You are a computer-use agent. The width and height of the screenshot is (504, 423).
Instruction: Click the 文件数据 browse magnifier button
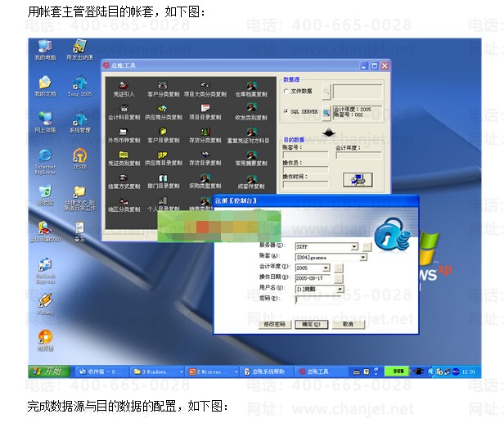[x=326, y=92]
